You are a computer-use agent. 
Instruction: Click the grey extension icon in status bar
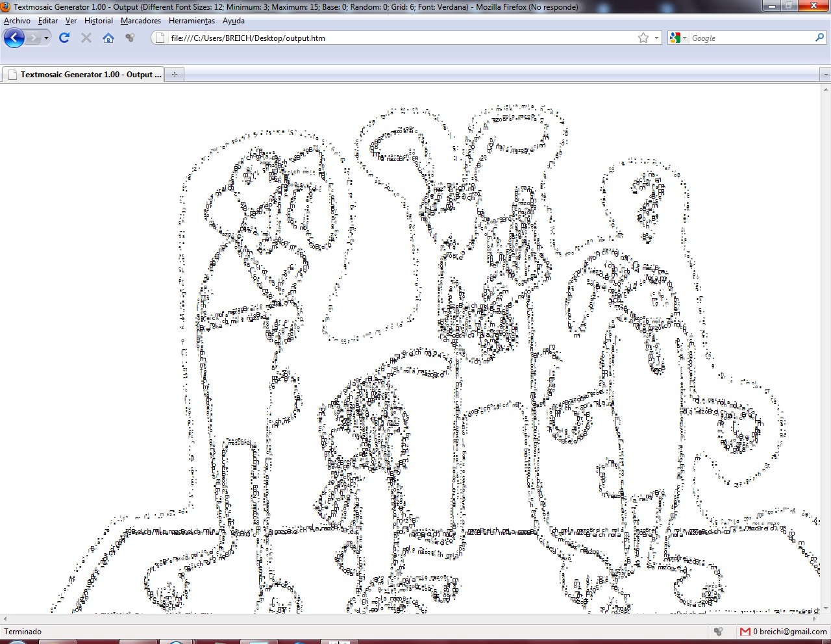click(x=718, y=632)
